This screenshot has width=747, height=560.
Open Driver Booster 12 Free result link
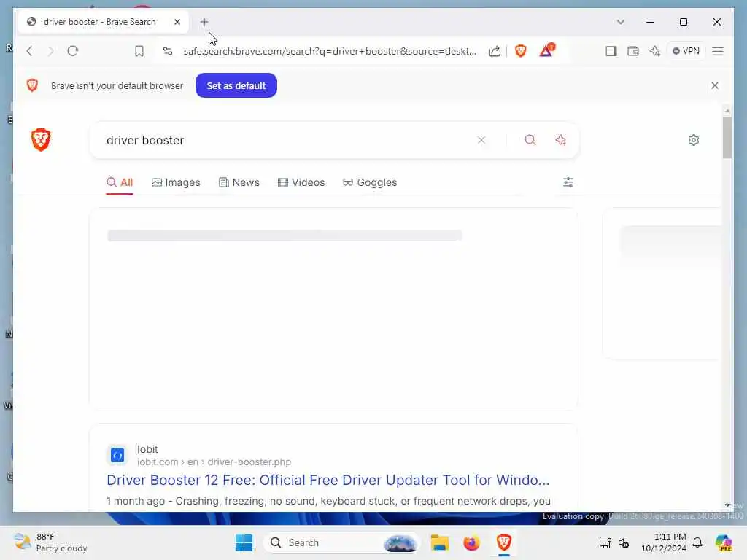point(328,480)
